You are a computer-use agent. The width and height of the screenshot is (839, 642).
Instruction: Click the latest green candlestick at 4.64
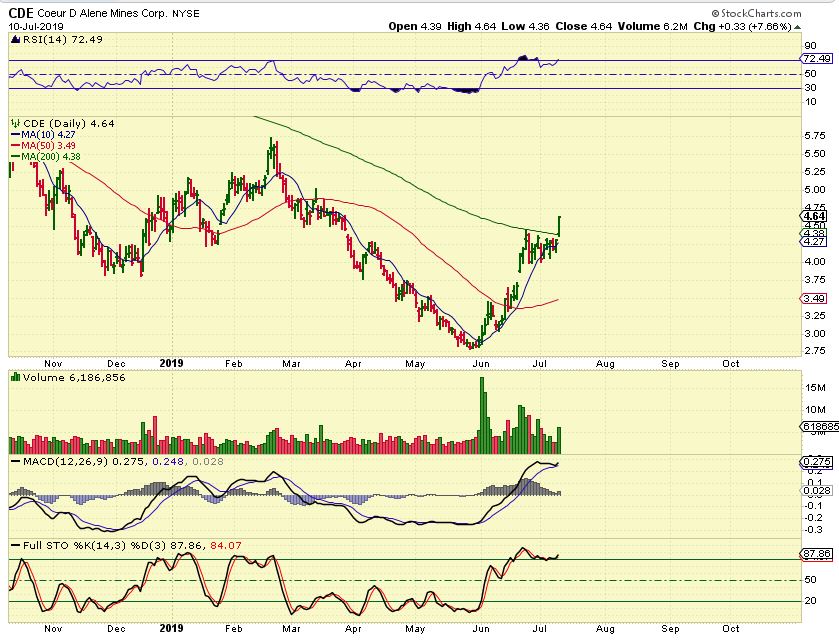559,226
